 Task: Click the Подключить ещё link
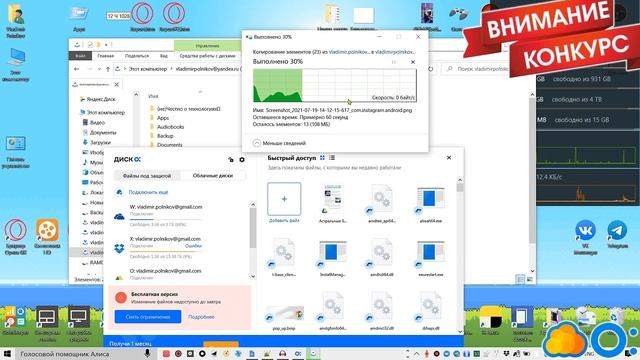pos(148,192)
